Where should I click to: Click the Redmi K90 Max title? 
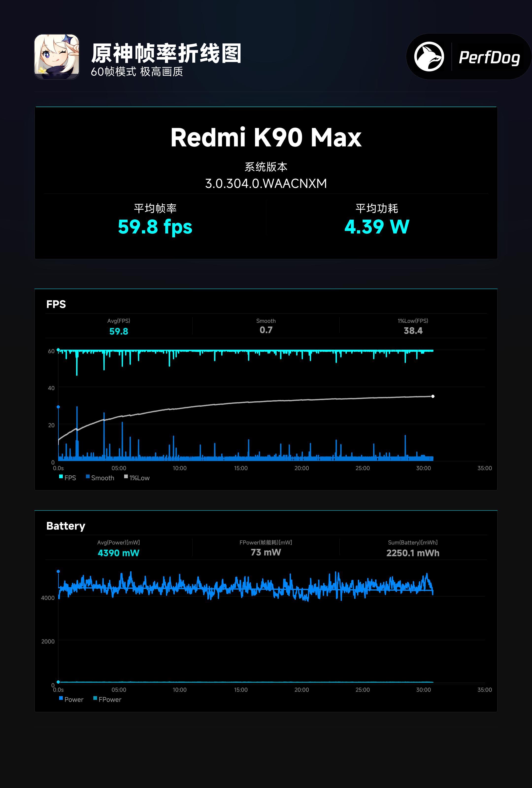click(266, 137)
